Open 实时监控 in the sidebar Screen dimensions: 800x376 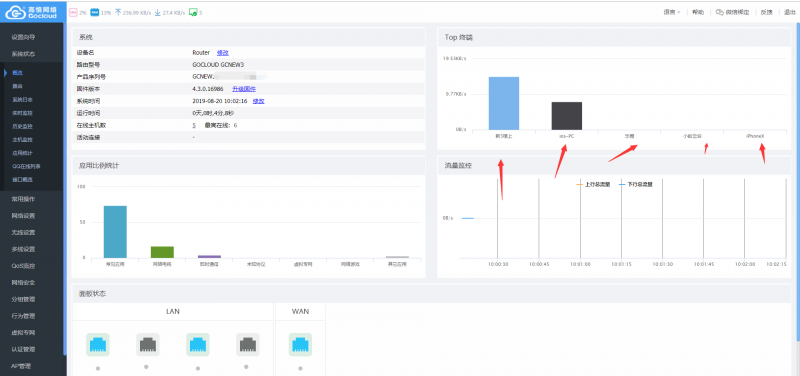coord(22,113)
